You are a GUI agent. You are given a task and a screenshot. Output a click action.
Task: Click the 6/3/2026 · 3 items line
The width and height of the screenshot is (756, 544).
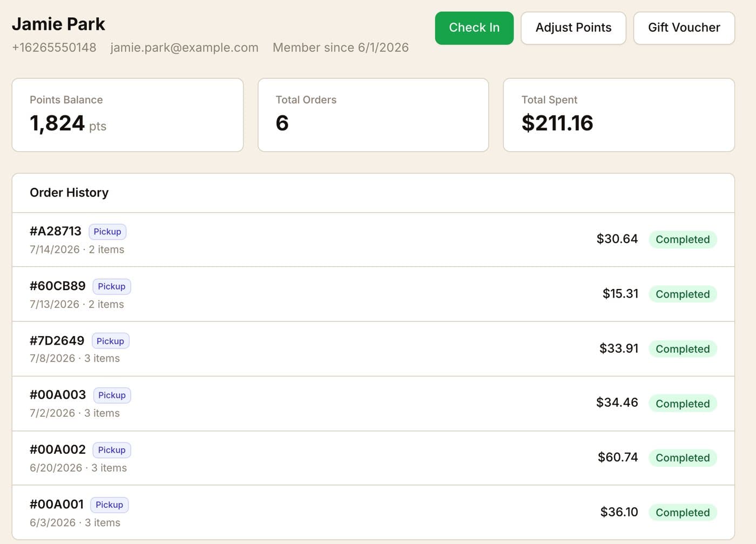75,522
